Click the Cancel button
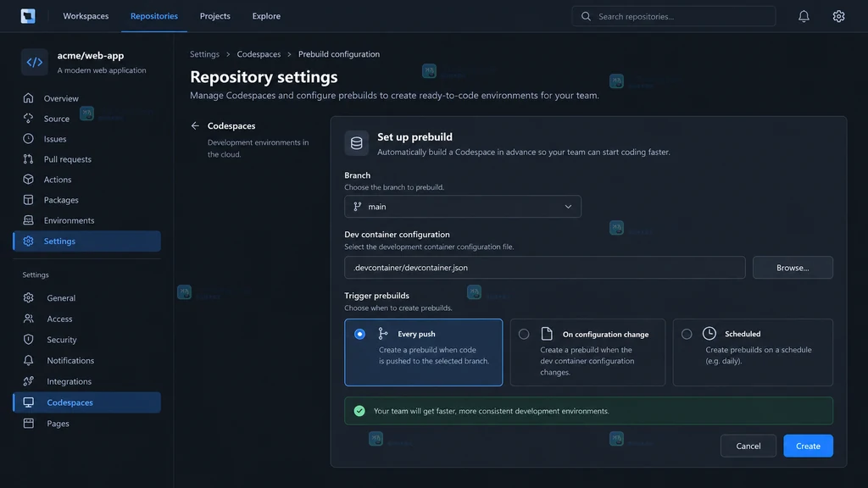 tap(748, 446)
